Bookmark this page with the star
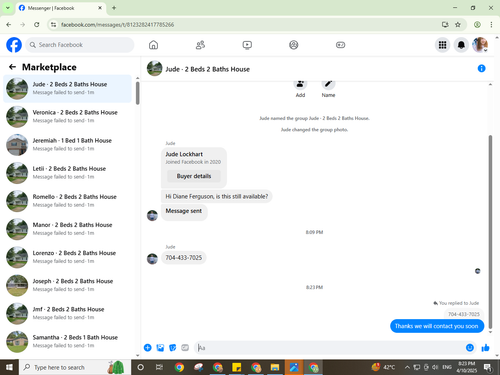This screenshot has height=375, width=500. tap(458, 24)
